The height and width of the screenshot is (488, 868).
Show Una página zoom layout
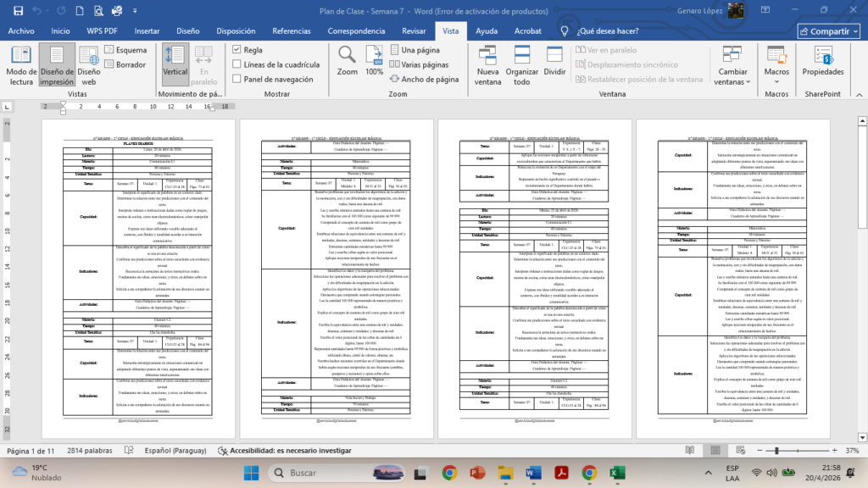coord(415,50)
